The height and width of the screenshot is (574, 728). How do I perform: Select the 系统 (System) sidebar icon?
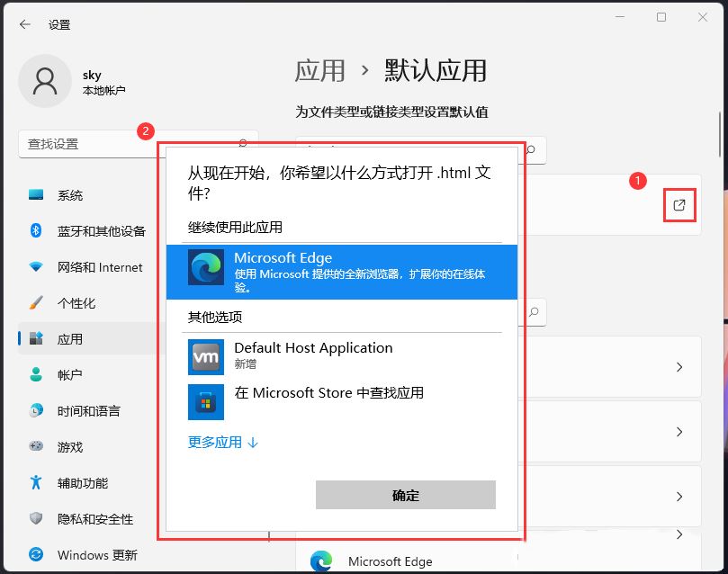(33, 195)
